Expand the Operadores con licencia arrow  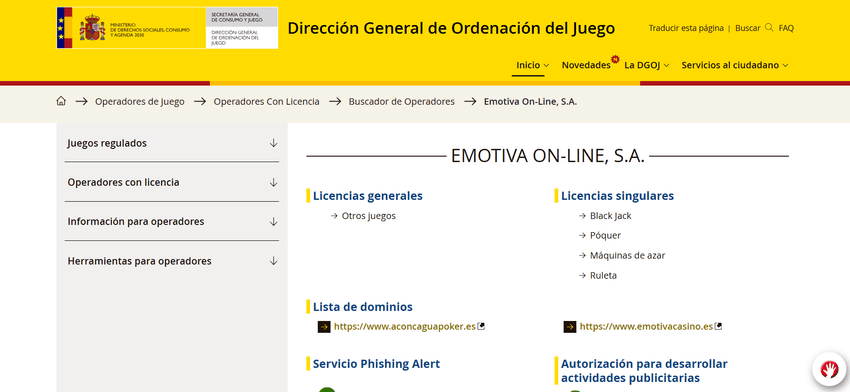[273, 182]
